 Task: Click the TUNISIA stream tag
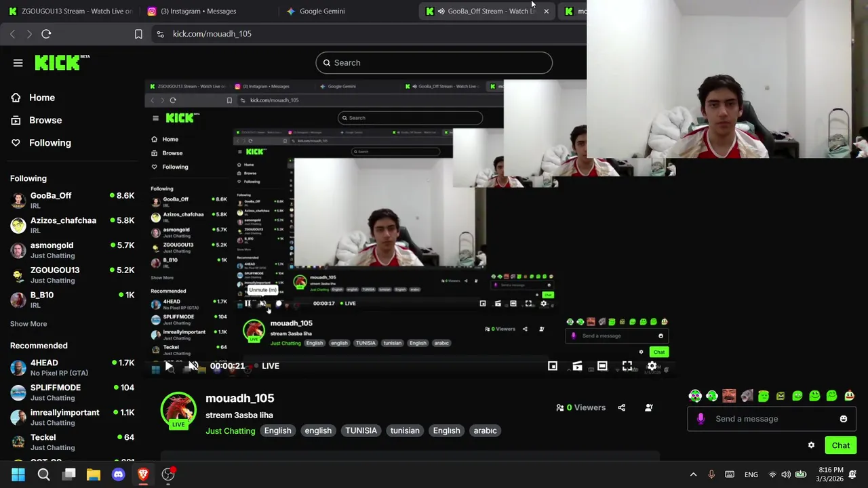[x=361, y=431]
